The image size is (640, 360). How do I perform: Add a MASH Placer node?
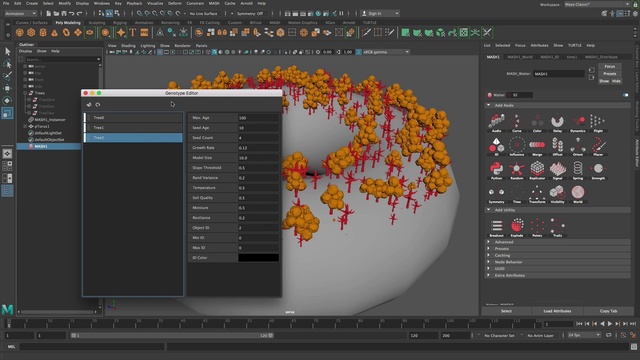coord(598,147)
